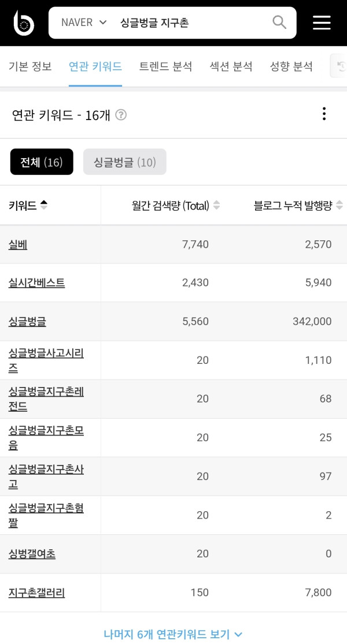This screenshot has height=644, width=347.
Task: Switch to the 트렌드 분석 tab
Action: 165,66
